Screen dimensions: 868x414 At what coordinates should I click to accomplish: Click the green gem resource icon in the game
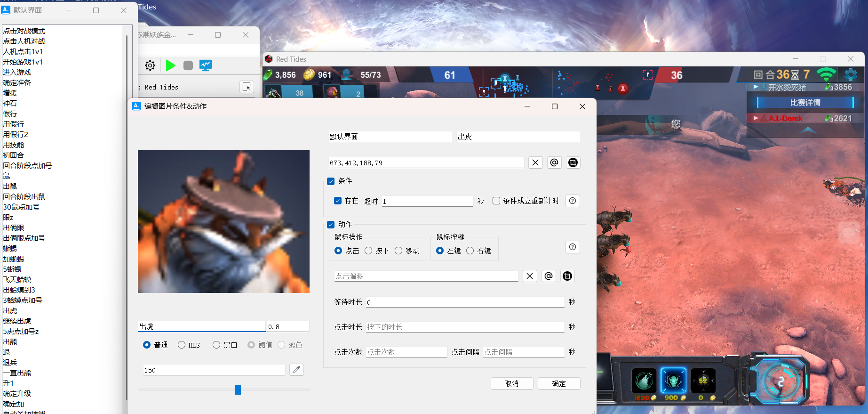(268, 75)
